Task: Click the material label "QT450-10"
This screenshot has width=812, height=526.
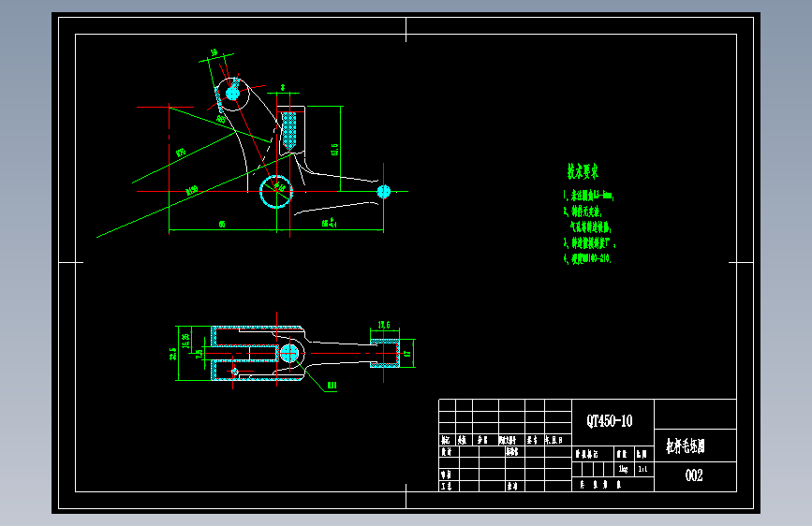Action: (610, 421)
